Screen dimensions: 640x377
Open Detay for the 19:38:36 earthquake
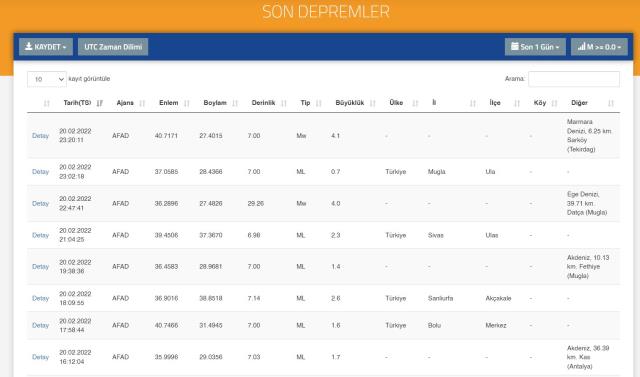(x=40, y=267)
